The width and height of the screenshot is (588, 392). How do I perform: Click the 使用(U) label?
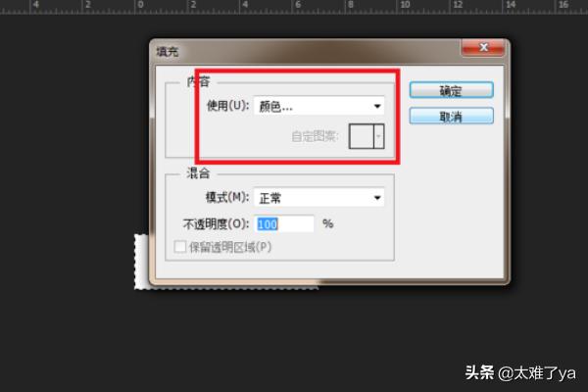[228, 106]
